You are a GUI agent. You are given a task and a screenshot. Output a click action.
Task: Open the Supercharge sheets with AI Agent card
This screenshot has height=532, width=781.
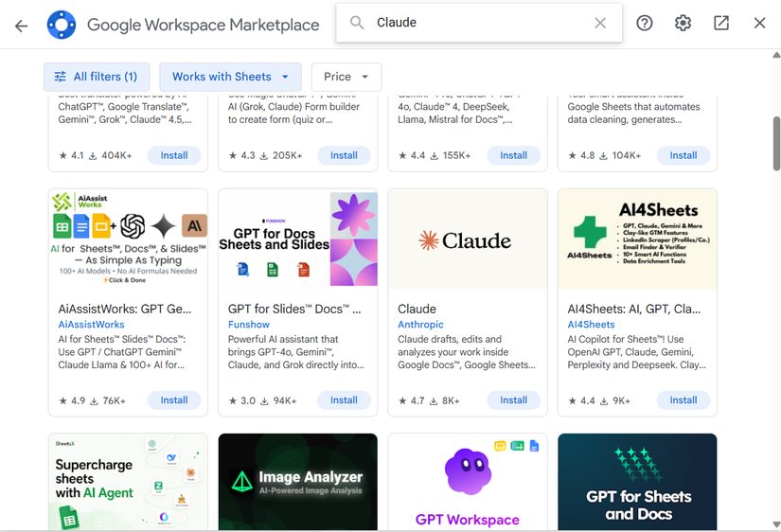(x=128, y=482)
